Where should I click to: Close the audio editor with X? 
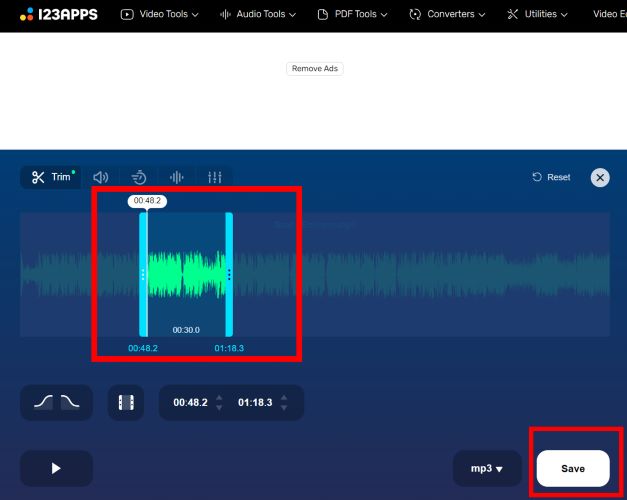coord(600,177)
